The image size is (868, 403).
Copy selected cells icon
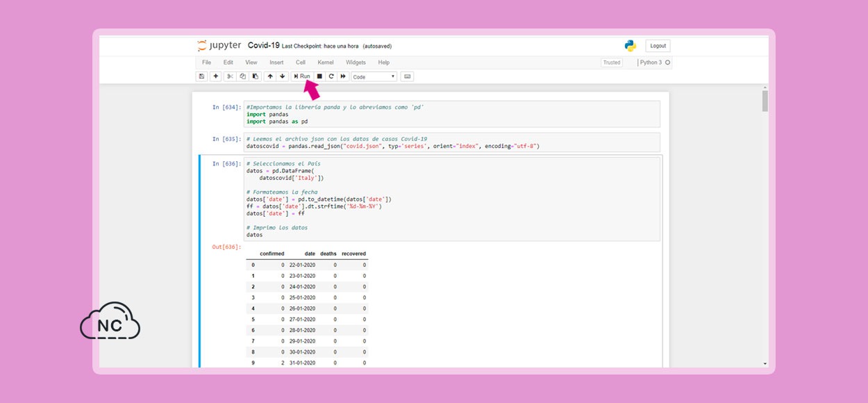pyautogui.click(x=242, y=76)
